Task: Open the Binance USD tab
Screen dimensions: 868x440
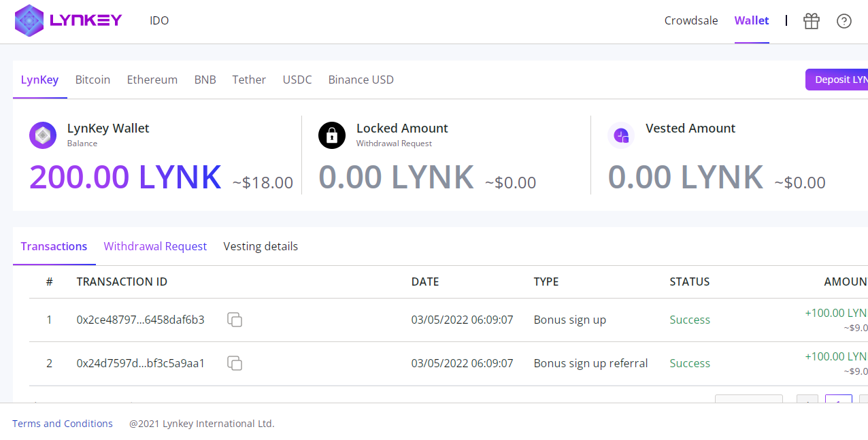Action: [361, 80]
